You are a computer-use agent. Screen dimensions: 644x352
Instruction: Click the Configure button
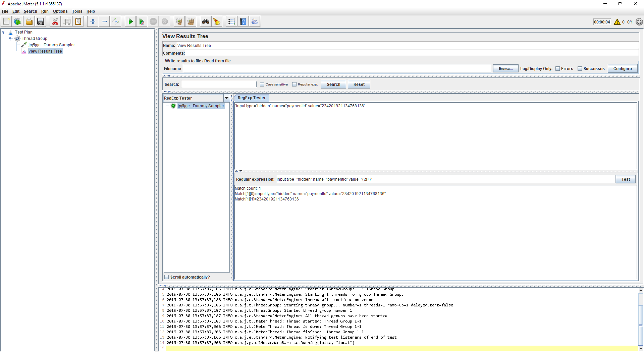pos(623,69)
